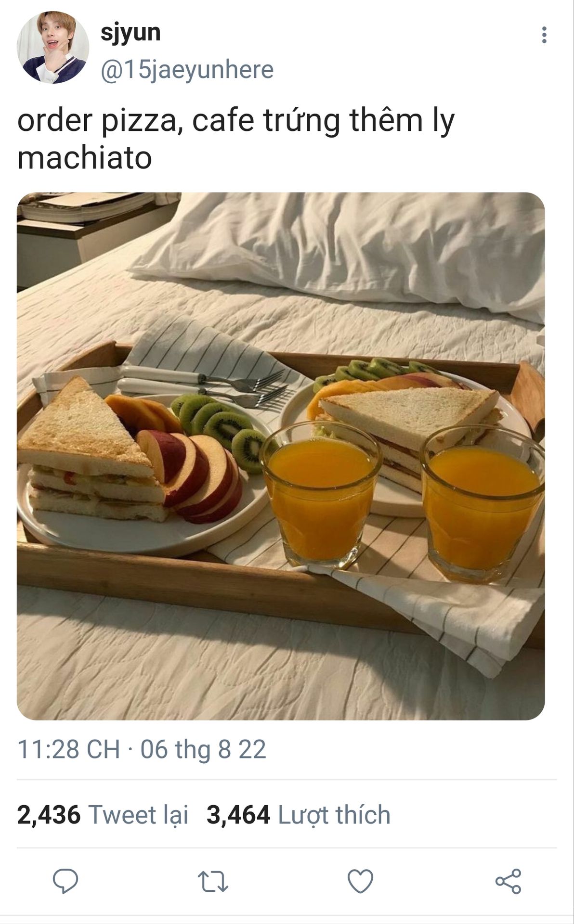
Task: Tap the reply speech bubble icon
Action: [x=65, y=881]
